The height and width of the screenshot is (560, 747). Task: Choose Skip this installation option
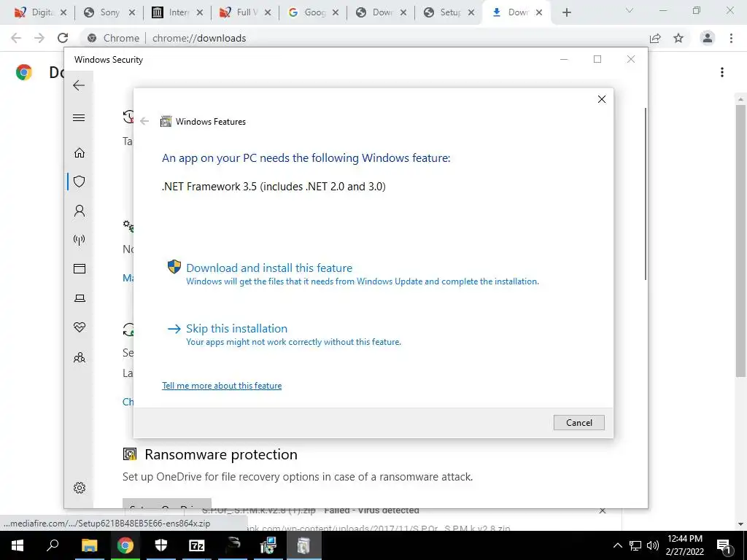point(236,329)
